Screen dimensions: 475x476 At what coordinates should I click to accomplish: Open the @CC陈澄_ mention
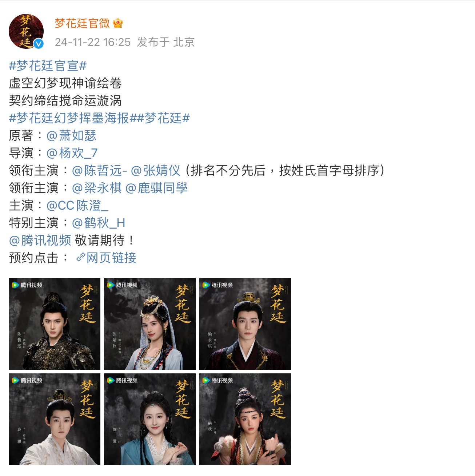tap(77, 206)
